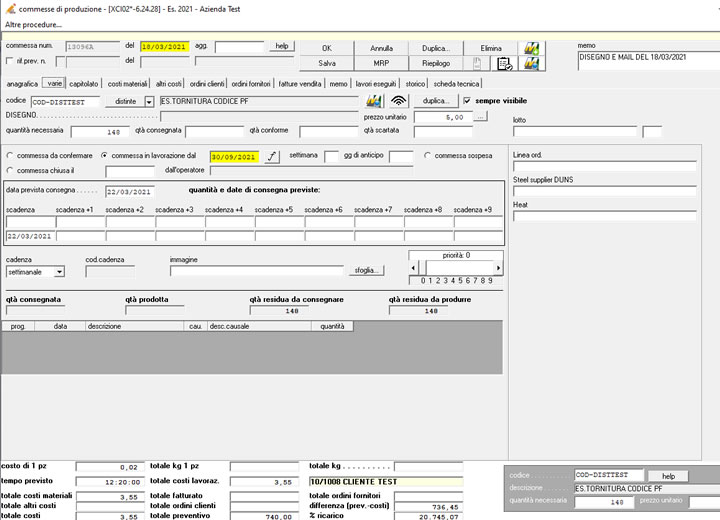The width and height of the screenshot is (720, 520).
Task: Open the 'distinte' dropdown next to codice
Action: [149, 101]
